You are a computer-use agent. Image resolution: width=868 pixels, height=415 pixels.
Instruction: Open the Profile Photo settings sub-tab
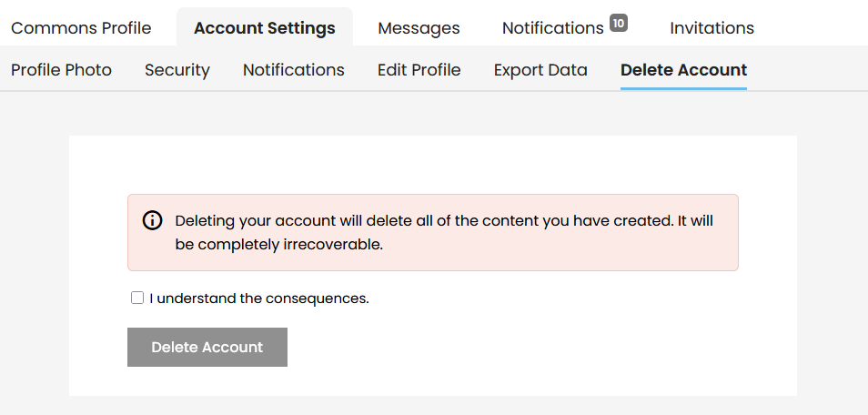(x=61, y=70)
